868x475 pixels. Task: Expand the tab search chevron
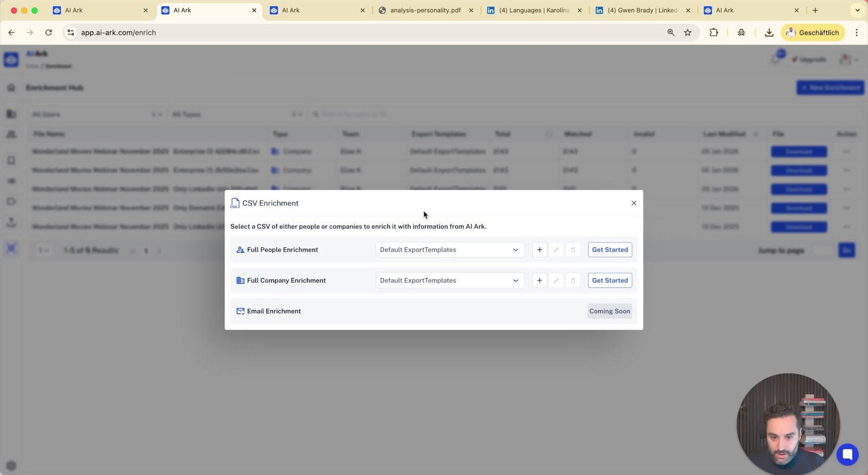click(857, 10)
